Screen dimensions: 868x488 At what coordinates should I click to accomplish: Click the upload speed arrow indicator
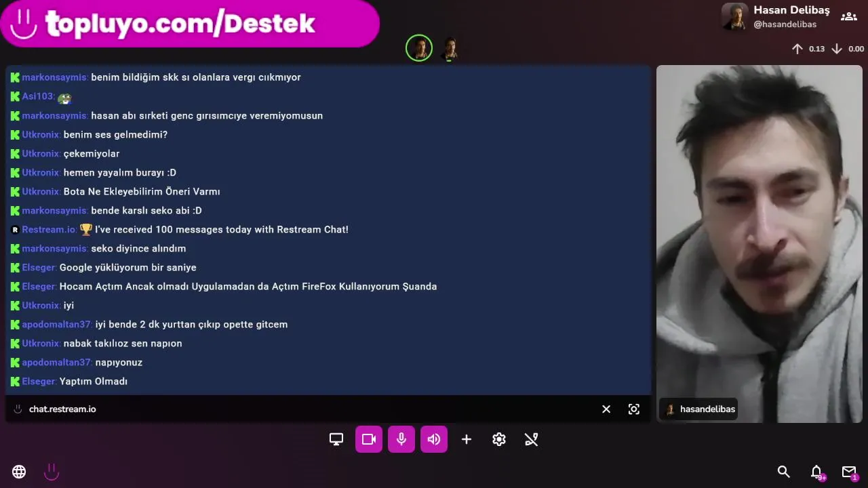pos(797,49)
